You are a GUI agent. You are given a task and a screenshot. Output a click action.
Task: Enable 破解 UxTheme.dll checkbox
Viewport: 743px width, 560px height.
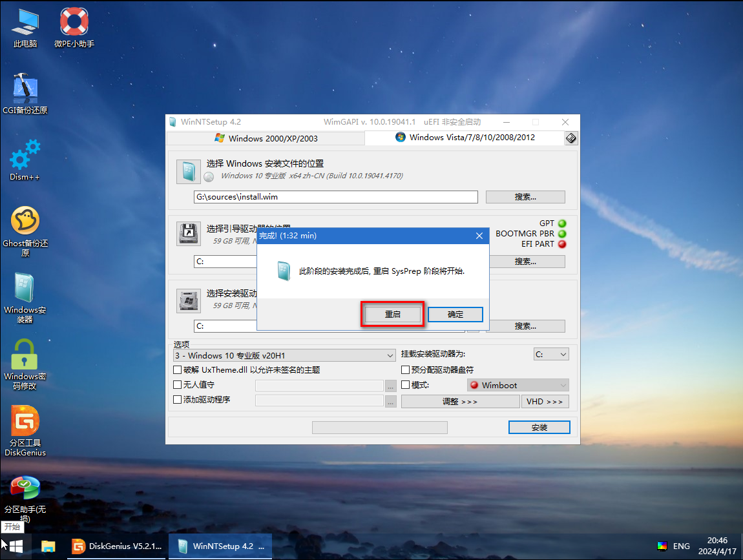point(178,370)
